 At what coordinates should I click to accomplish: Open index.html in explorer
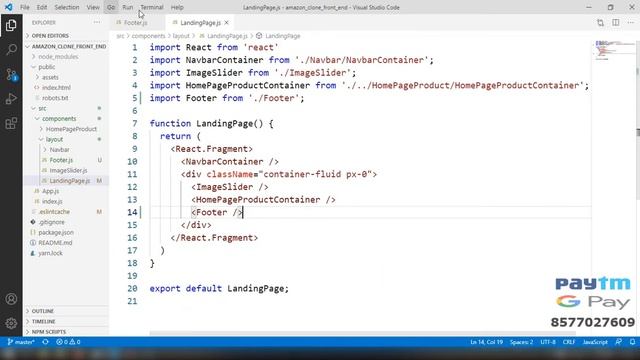click(56, 87)
